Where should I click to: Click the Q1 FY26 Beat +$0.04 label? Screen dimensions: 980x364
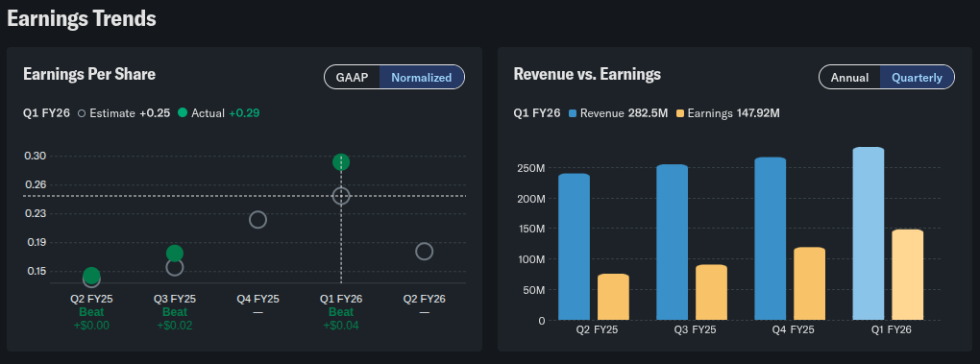[341, 319]
